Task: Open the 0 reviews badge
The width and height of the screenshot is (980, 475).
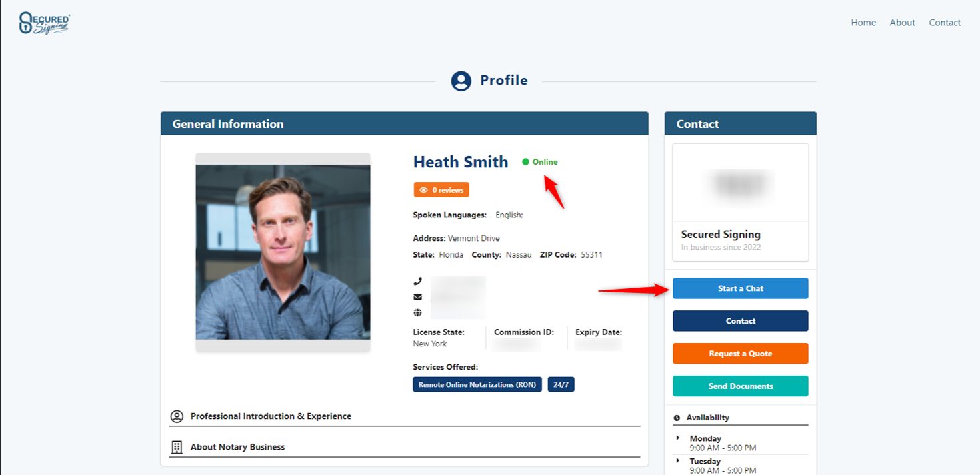Action: coord(441,190)
